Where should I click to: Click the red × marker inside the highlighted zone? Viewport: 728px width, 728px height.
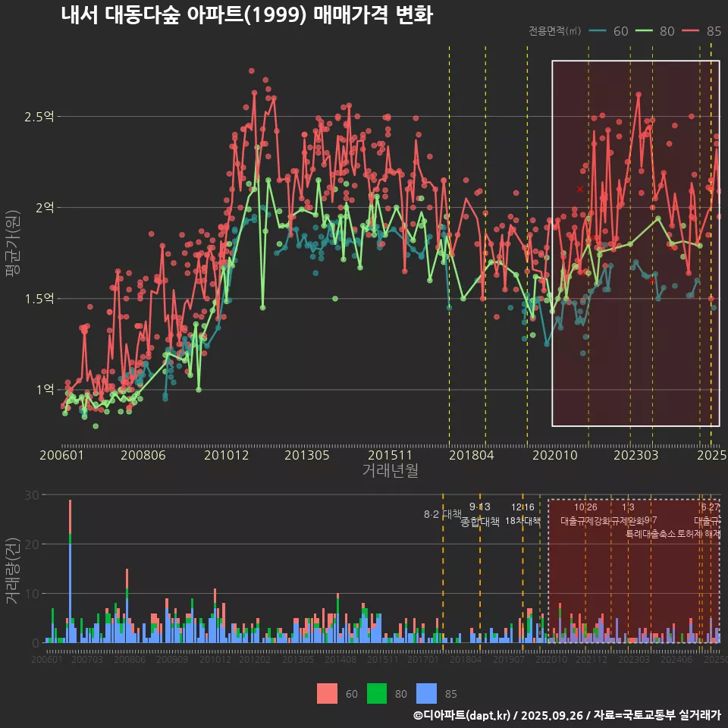tap(579, 189)
